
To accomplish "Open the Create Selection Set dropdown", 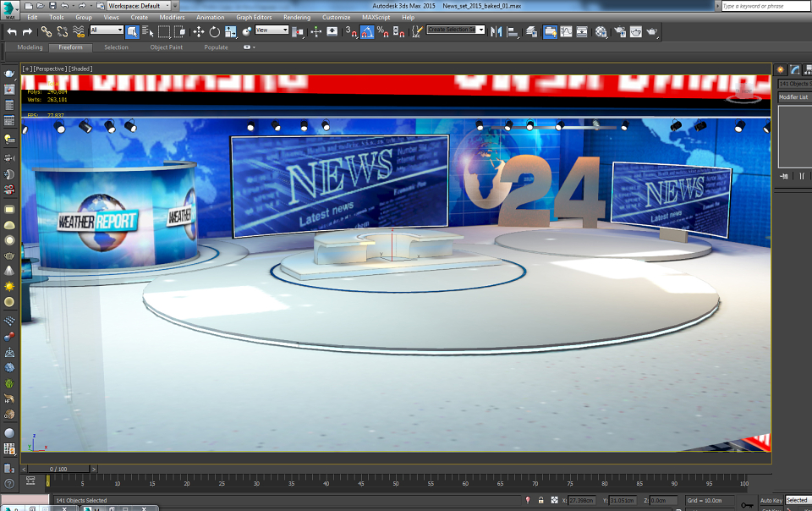I will click(456, 30).
